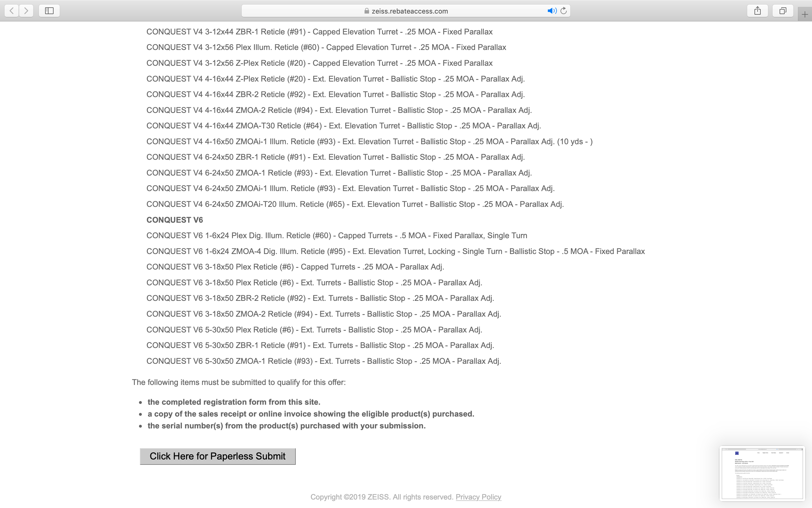Select V6 3-18x50 Plex Reticle Ext. Turrets line
Viewport: 812px width, 508px height.
(314, 283)
